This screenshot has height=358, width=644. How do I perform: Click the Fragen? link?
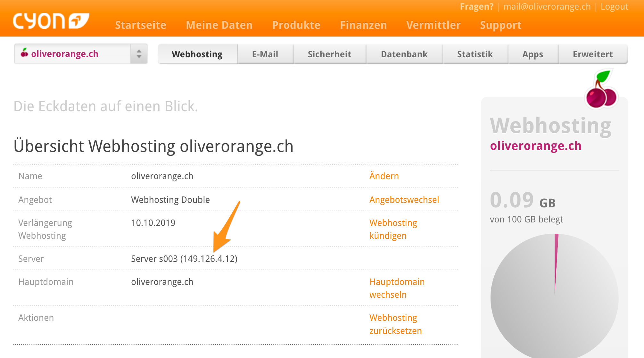pos(477,7)
